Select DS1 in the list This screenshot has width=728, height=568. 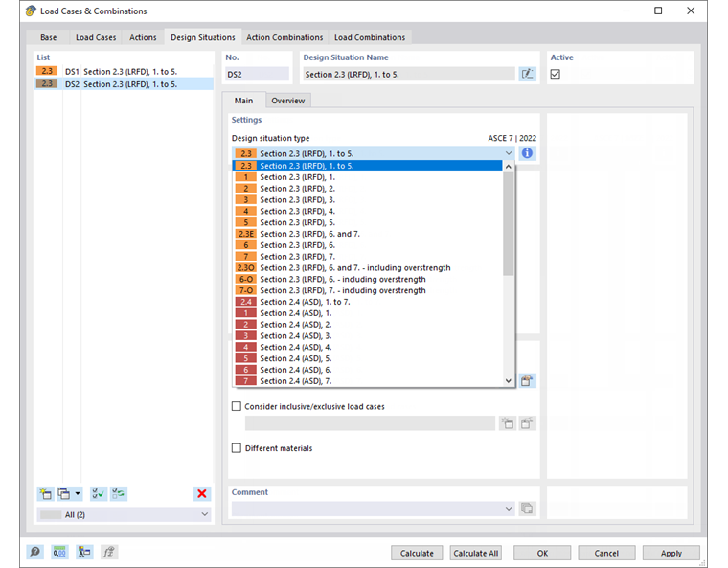click(x=124, y=71)
